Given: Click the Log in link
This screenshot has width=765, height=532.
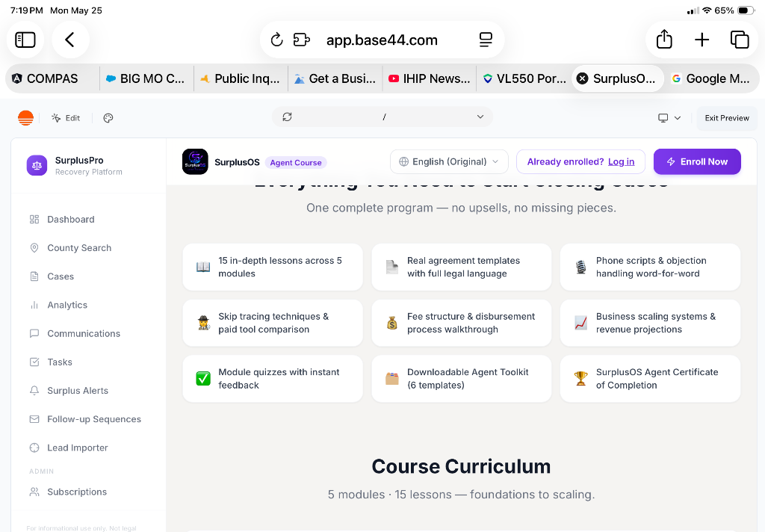Looking at the screenshot, I should click(621, 161).
